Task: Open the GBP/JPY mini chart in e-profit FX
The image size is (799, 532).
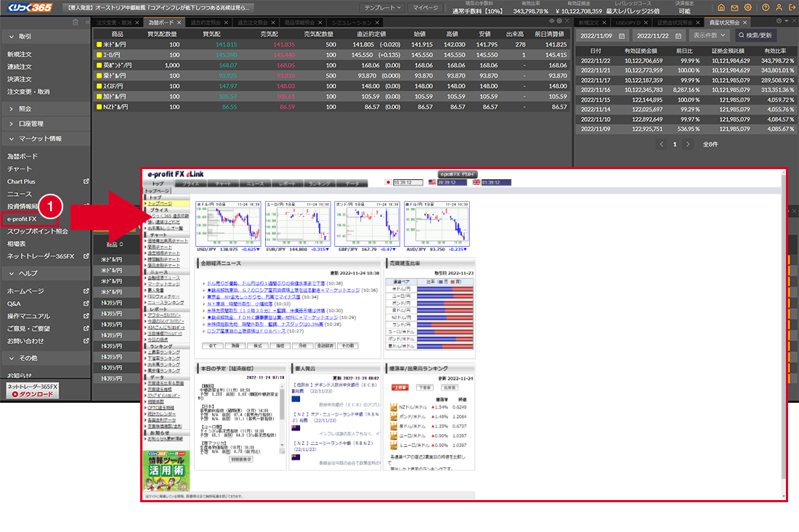Action: click(367, 224)
